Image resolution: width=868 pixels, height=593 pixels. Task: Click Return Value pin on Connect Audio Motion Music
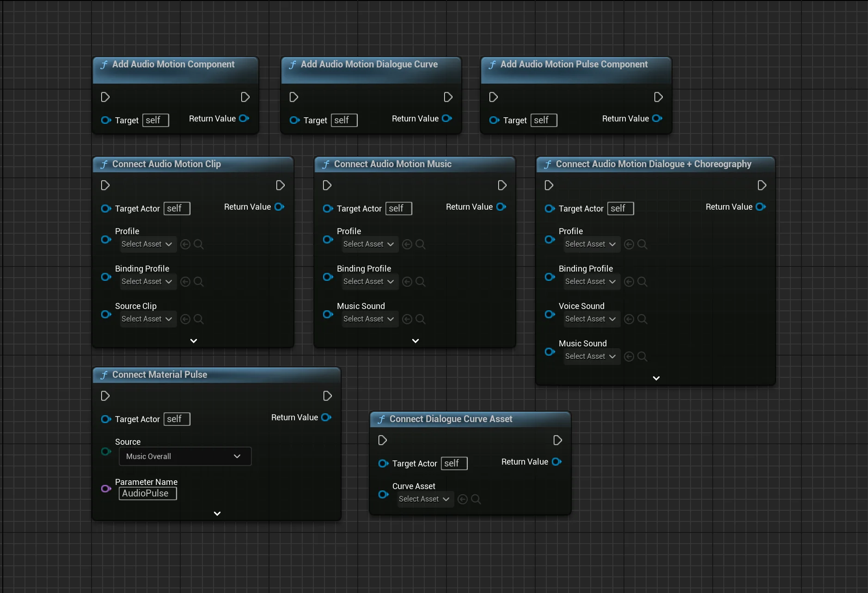pos(501,206)
